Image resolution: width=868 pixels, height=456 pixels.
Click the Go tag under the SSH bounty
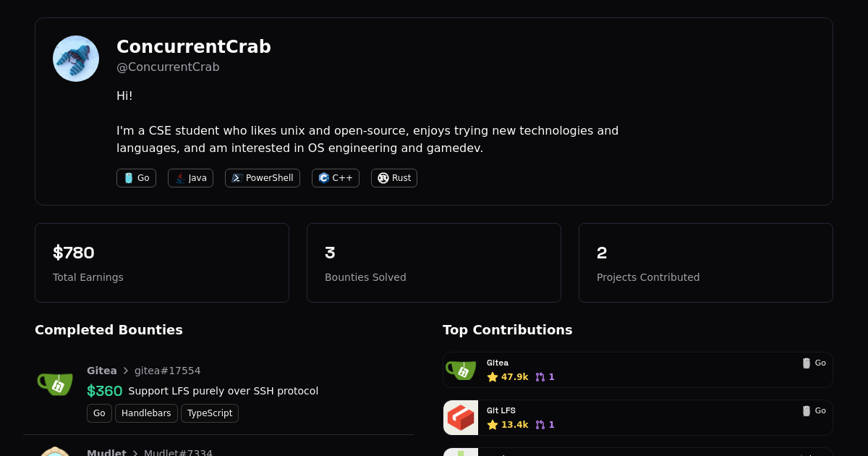[x=99, y=413]
